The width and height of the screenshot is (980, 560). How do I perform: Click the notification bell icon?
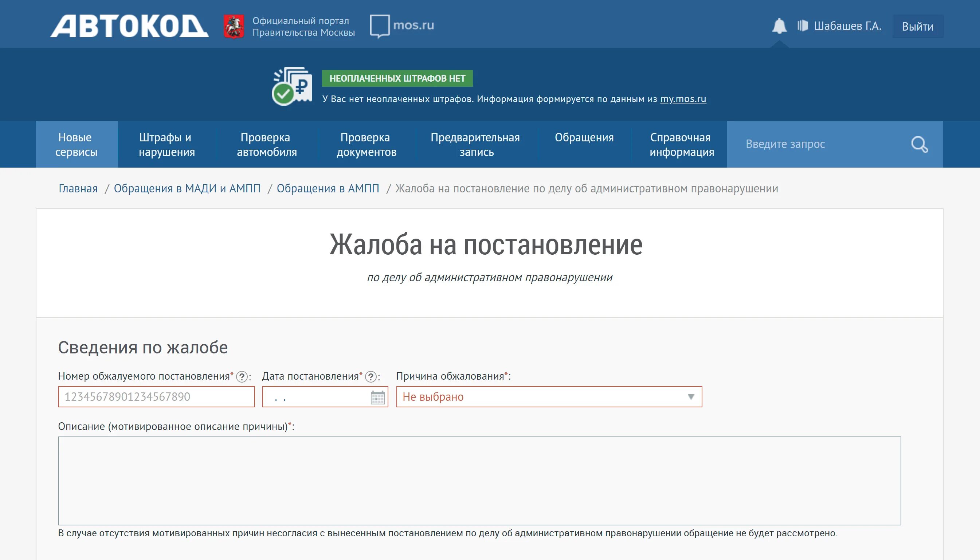[779, 26]
